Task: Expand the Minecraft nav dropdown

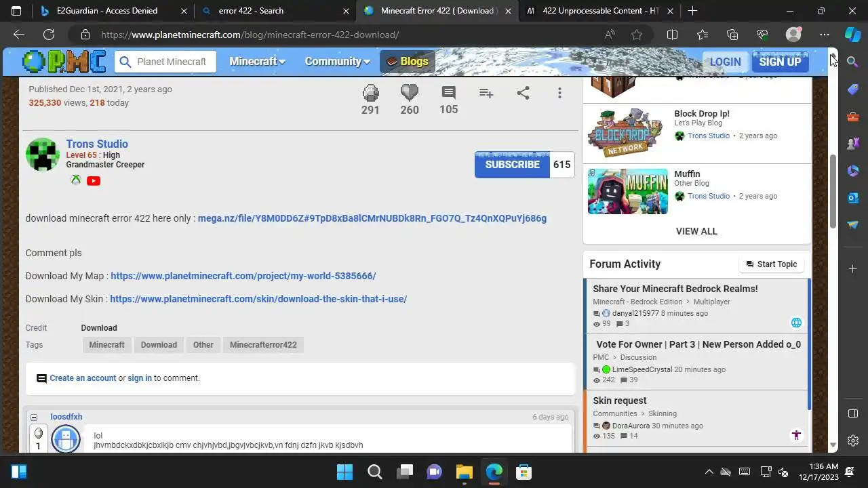Action: (257, 62)
